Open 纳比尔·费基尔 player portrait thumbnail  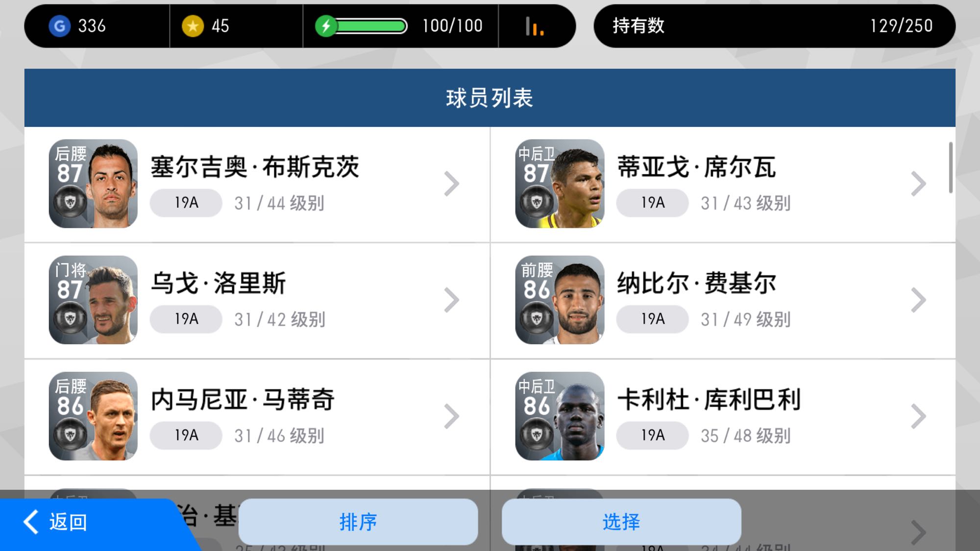tap(560, 300)
